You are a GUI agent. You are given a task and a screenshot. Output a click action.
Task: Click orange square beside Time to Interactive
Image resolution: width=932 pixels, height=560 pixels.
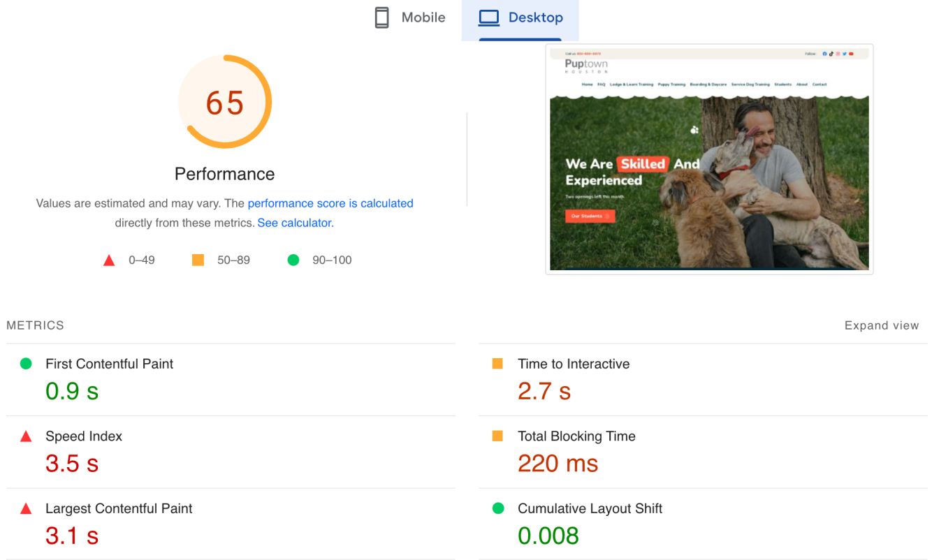(497, 364)
